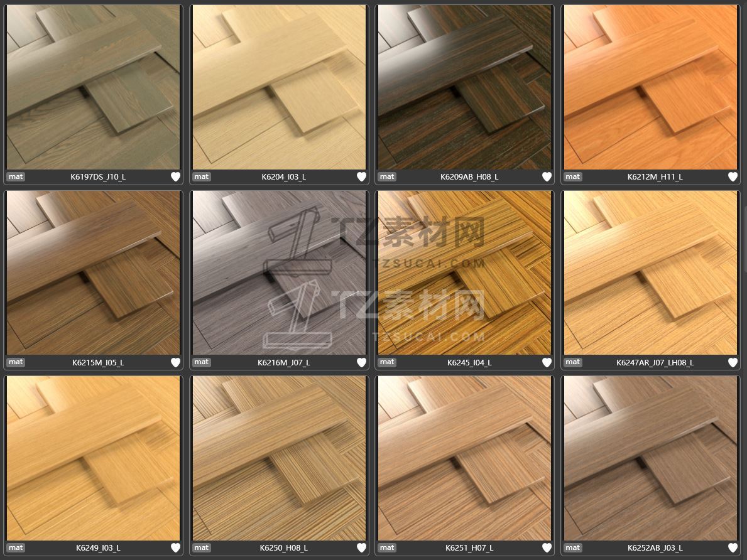Click the mat badge on K6215M_I05_L
This screenshot has width=747, height=560.
16,362
